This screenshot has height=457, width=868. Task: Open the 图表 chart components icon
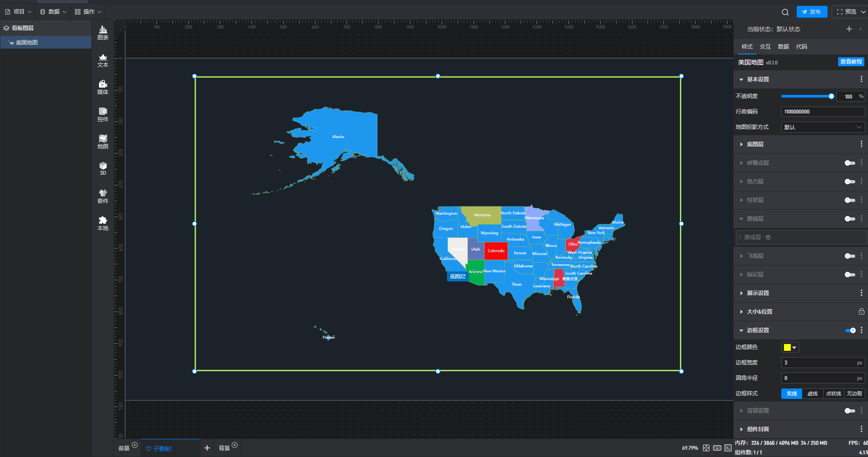click(103, 33)
